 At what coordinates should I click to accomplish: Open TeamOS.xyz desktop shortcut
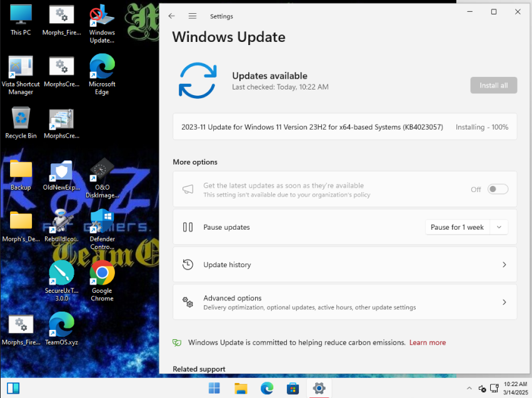click(x=61, y=329)
